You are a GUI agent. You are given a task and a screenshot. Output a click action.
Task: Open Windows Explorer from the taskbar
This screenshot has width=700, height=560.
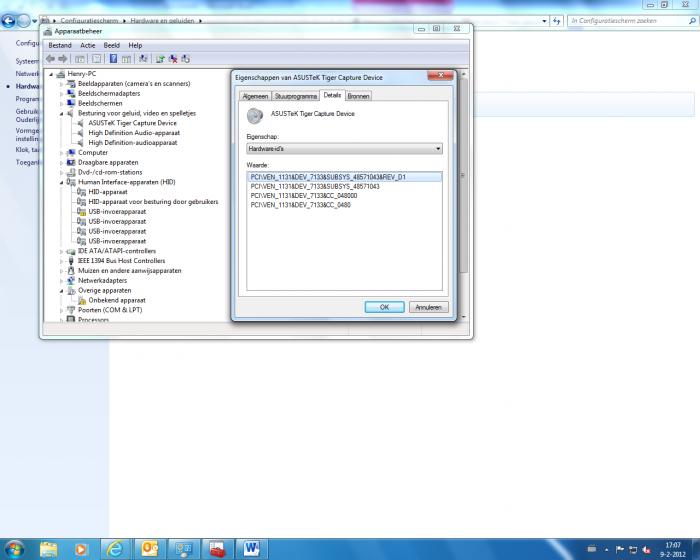tap(49, 549)
